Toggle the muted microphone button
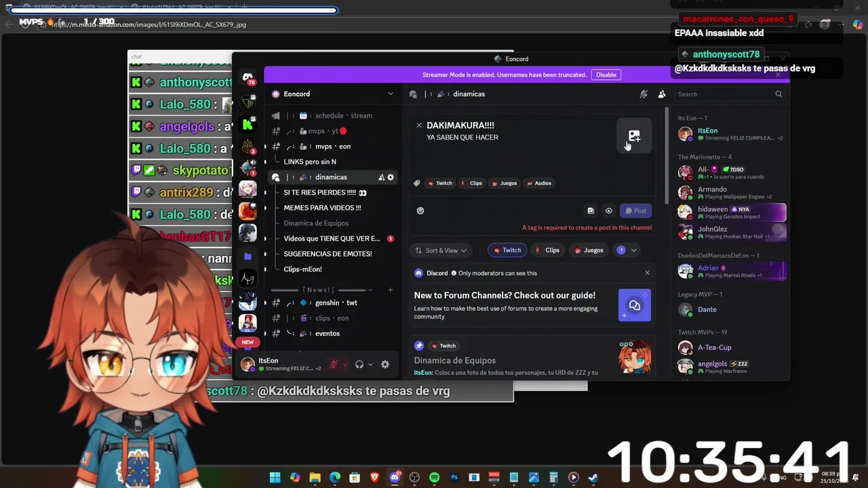The width and height of the screenshot is (868, 488). pyautogui.click(x=333, y=365)
